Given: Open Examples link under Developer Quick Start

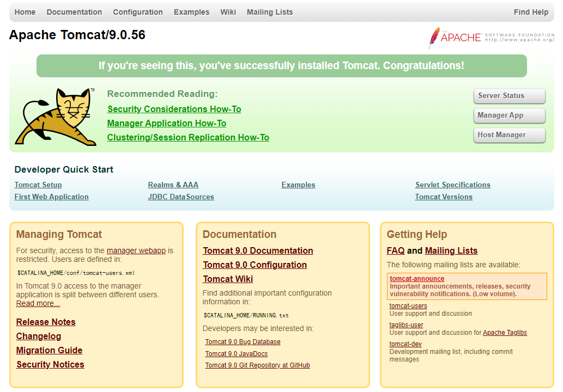Looking at the screenshot, I should [298, 185].
